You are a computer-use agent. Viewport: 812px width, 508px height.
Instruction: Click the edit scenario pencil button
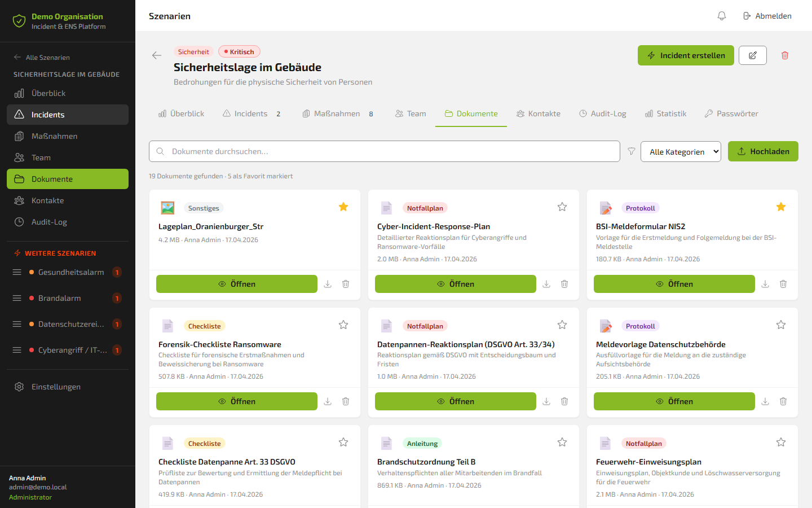pyautogui.click(x=753, y=55)
